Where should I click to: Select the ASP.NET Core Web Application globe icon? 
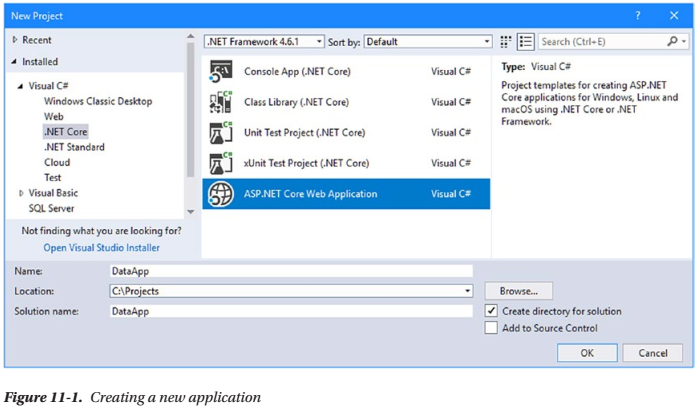tap(220, 194)
